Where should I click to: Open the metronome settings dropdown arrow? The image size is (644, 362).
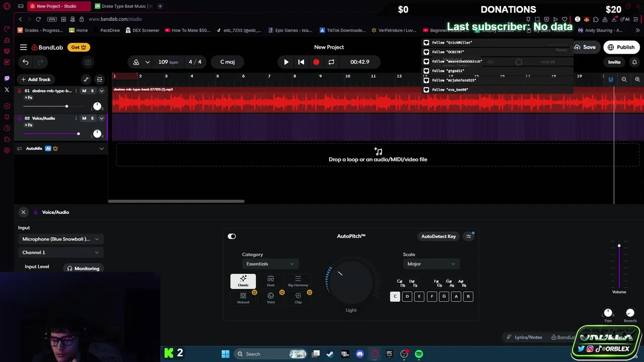tap(147, 62)
